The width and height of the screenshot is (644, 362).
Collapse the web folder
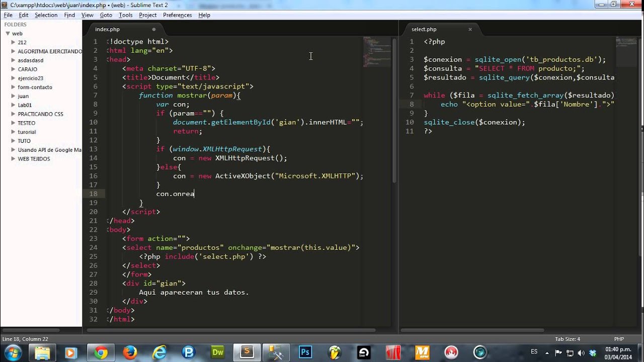pyautogui.click(x=8, y=34)
